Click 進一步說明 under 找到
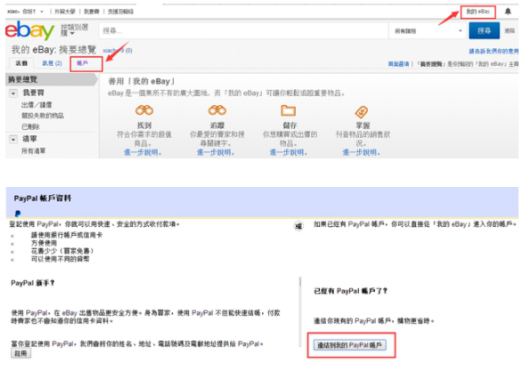 tap(143, 152)
